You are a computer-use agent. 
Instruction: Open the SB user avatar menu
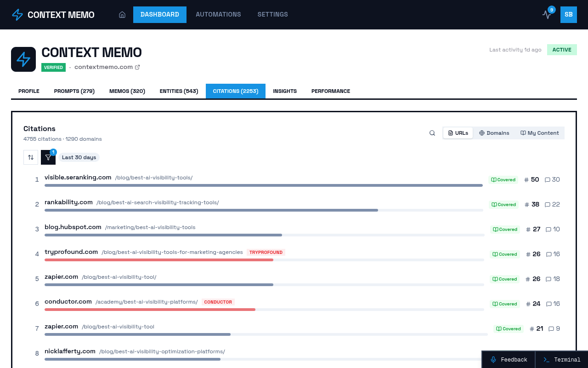coord(568,15)
